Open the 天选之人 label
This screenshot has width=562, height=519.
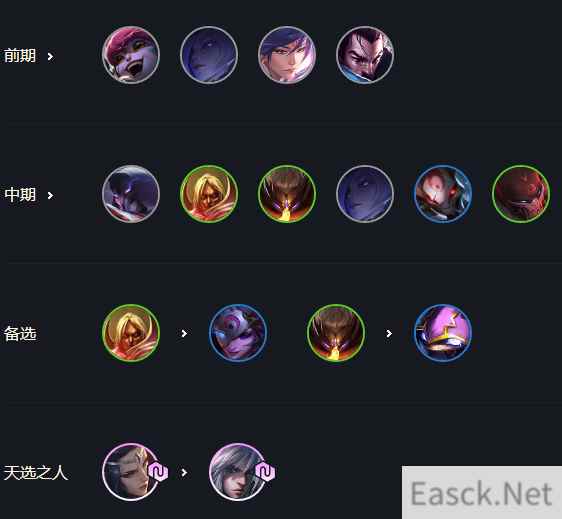click(x=35, y=473)
